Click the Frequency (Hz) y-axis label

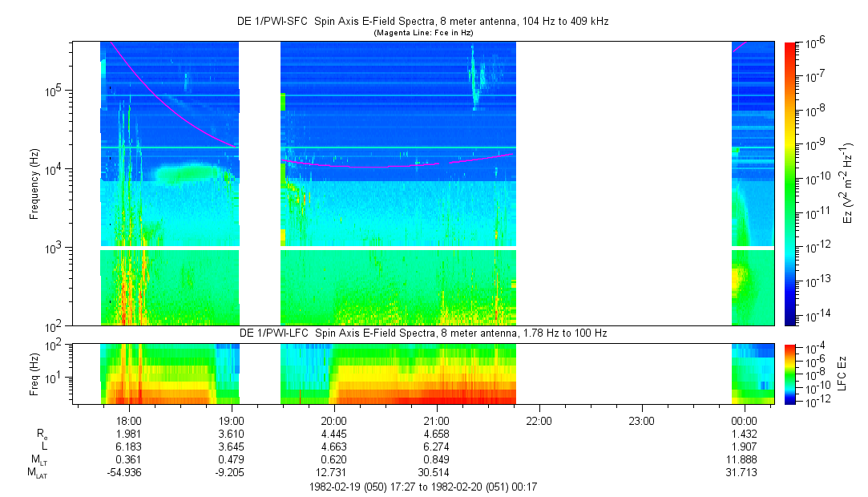pos(34,183)
